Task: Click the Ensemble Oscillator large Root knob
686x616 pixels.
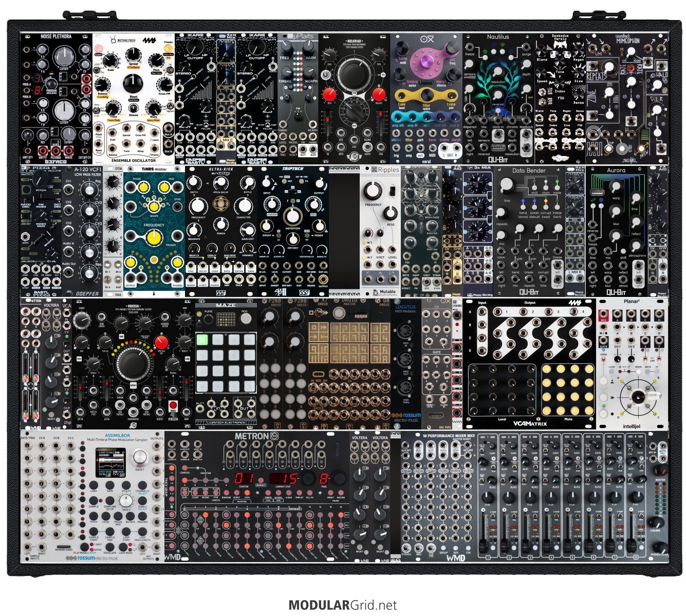Action: click(x=133, y=83)
